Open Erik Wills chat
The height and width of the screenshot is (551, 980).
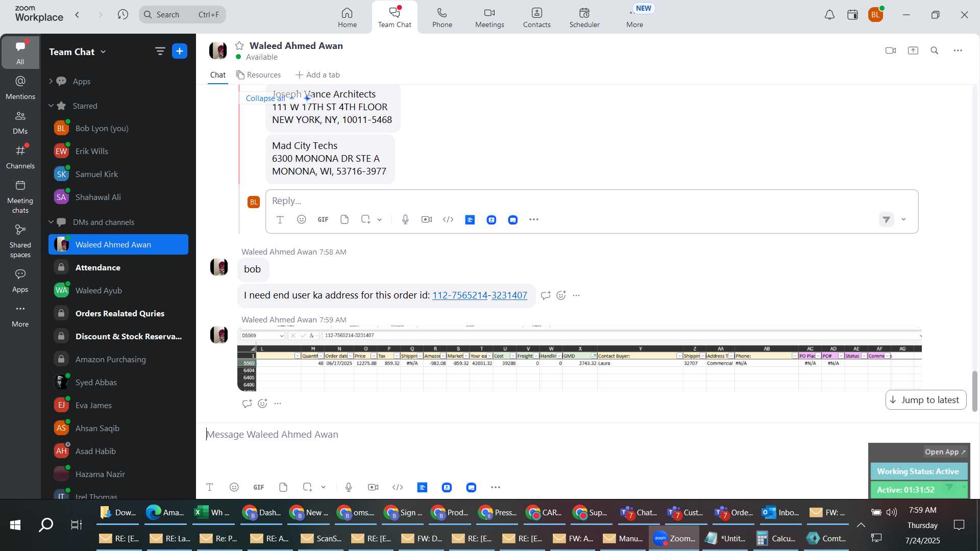click(118, 151)
